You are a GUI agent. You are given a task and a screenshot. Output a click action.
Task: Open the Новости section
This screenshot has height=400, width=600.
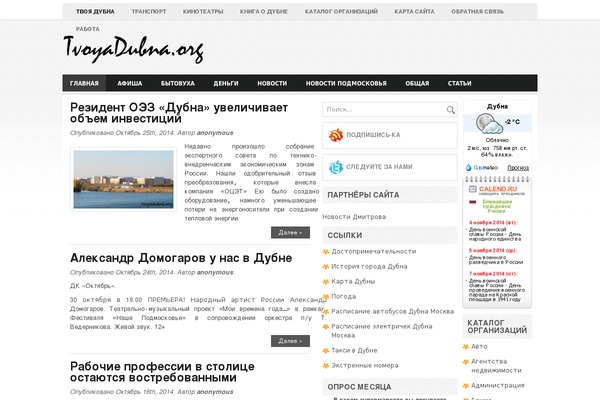[x=272, y=83]
